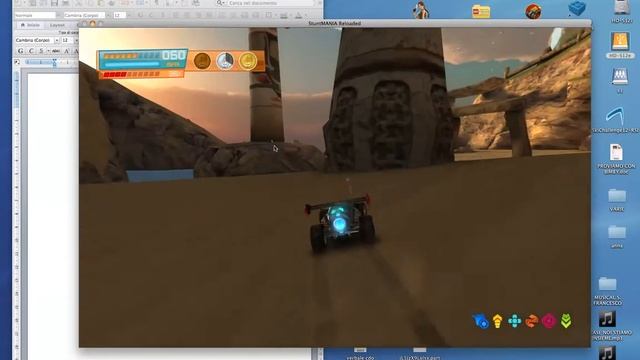
Task: Click the blue boost bar in HUD
Action: click(132, 64)
